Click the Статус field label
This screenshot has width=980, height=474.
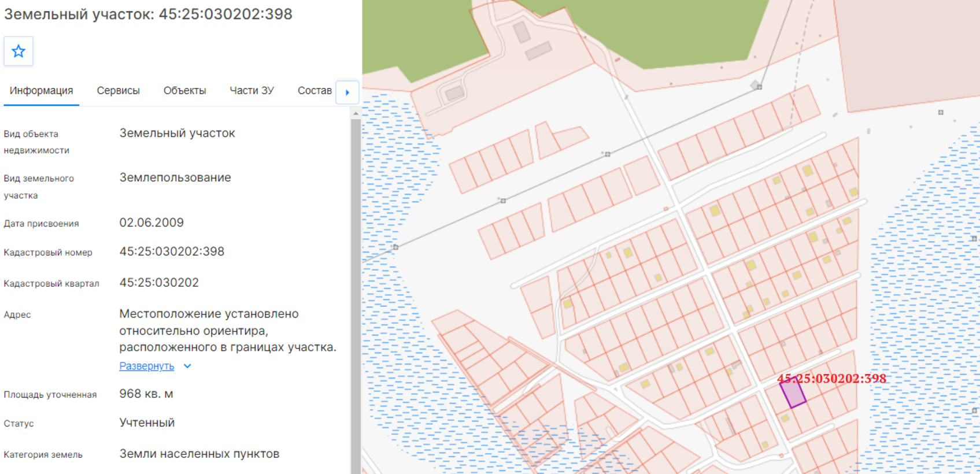point(19,423)
